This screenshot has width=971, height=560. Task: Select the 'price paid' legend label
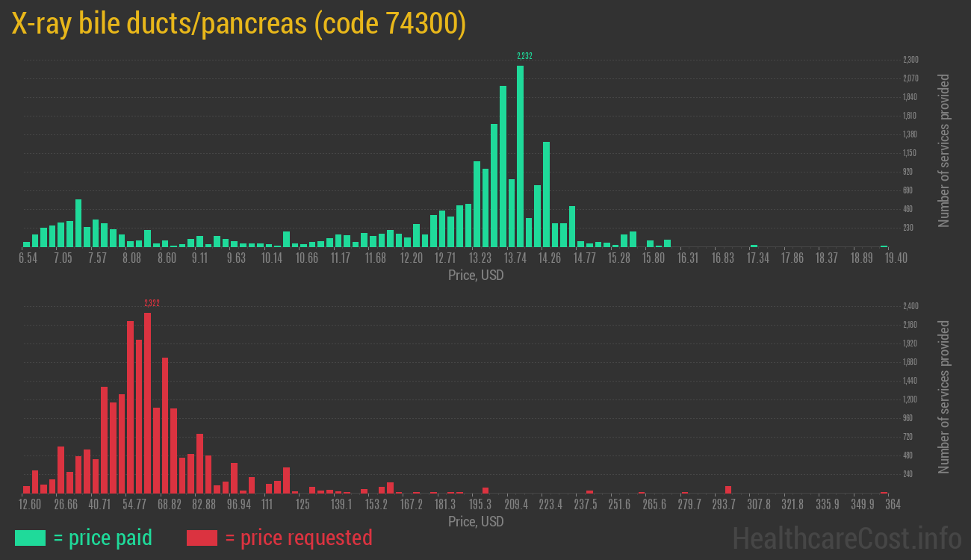103,538
